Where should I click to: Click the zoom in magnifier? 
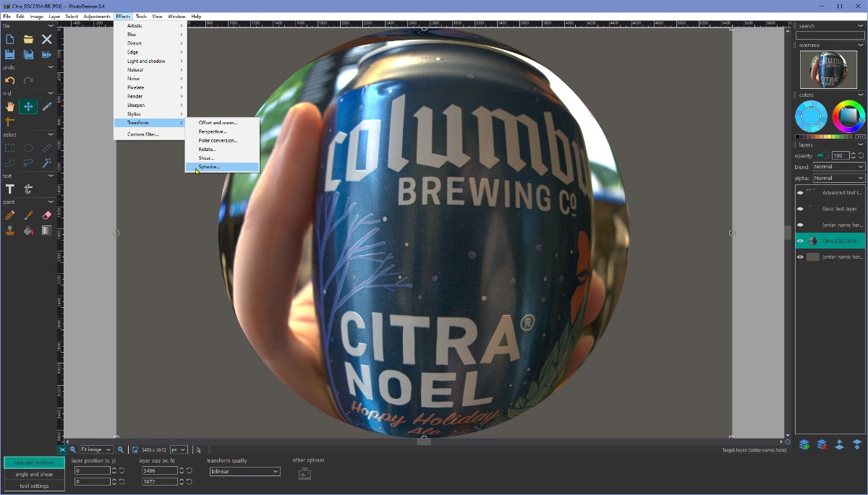click(x=121, y=449)
